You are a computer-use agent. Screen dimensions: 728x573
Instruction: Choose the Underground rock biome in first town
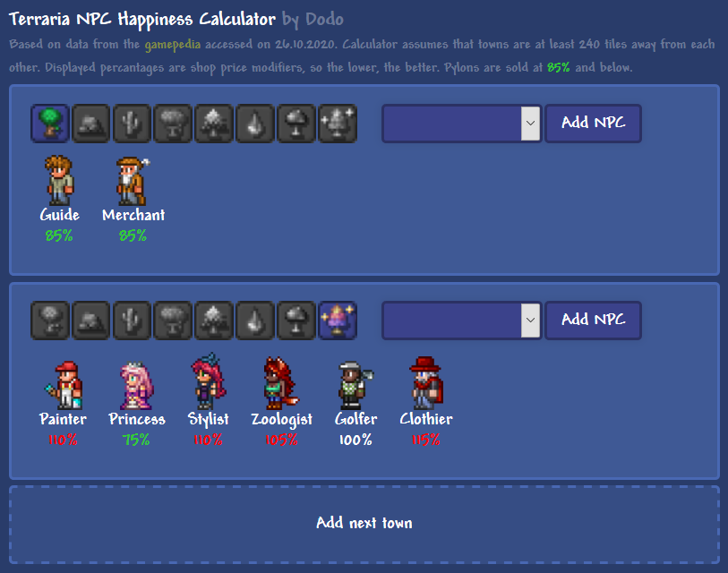point(91,124)
